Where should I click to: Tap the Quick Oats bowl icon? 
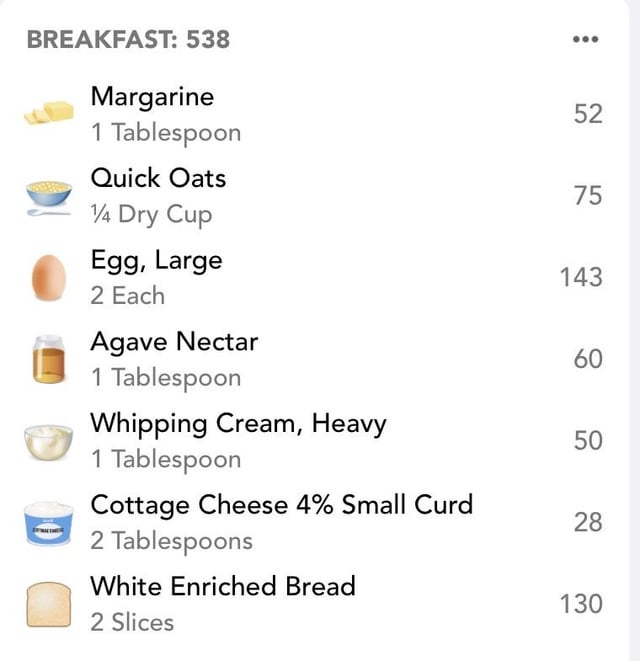point(48,197)
